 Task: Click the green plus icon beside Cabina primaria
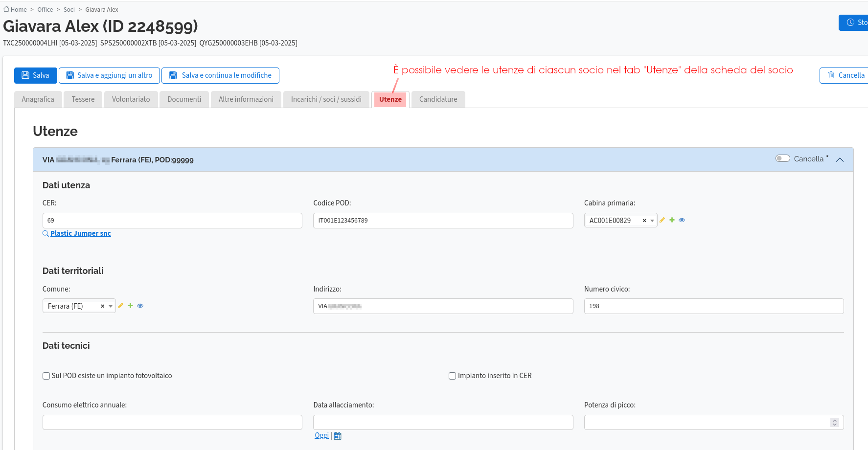coord(672,220)
